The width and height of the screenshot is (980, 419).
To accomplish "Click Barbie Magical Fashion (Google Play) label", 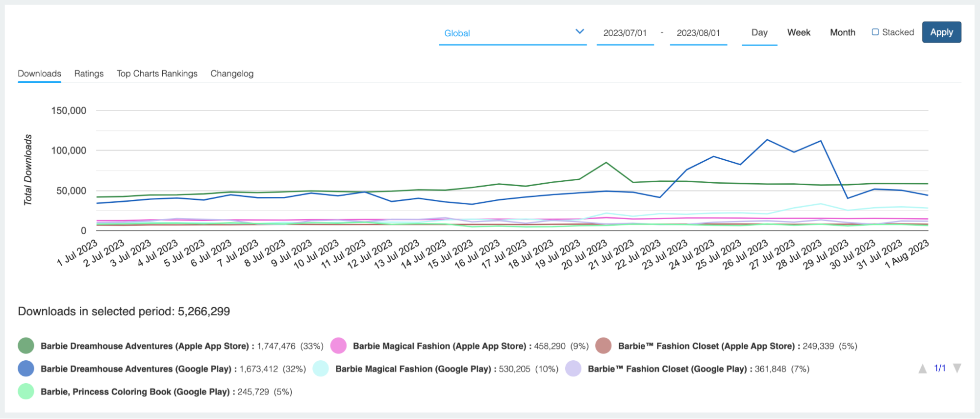I will [413, 369].
